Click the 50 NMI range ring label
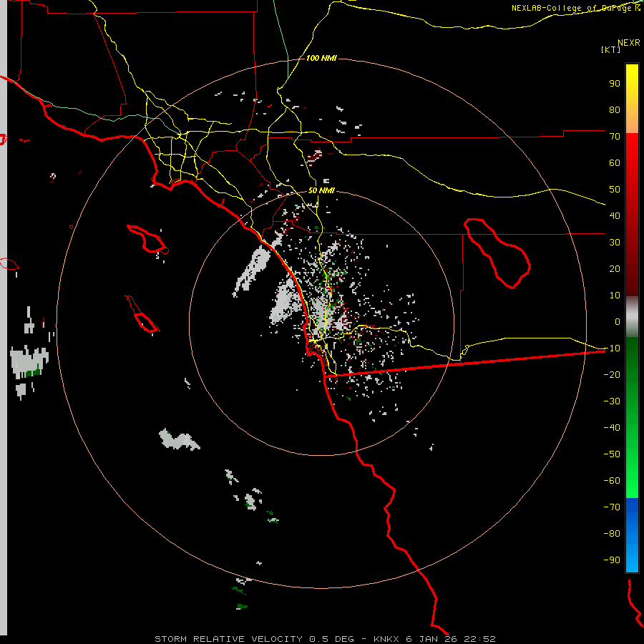 [321, 190]
